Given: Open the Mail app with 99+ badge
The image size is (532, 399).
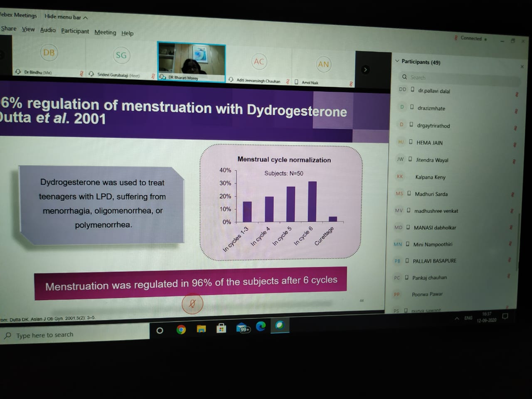Looking at the screenshot, I should [243, 328].
